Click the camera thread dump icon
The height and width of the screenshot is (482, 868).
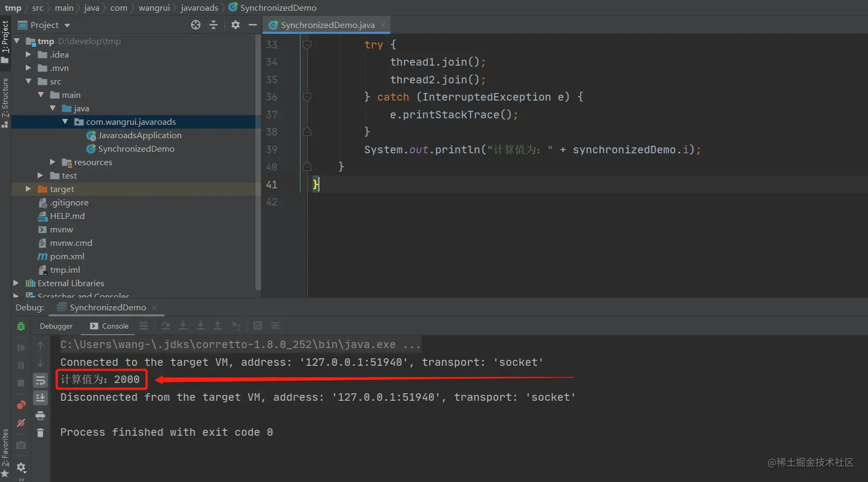(21, 445)
